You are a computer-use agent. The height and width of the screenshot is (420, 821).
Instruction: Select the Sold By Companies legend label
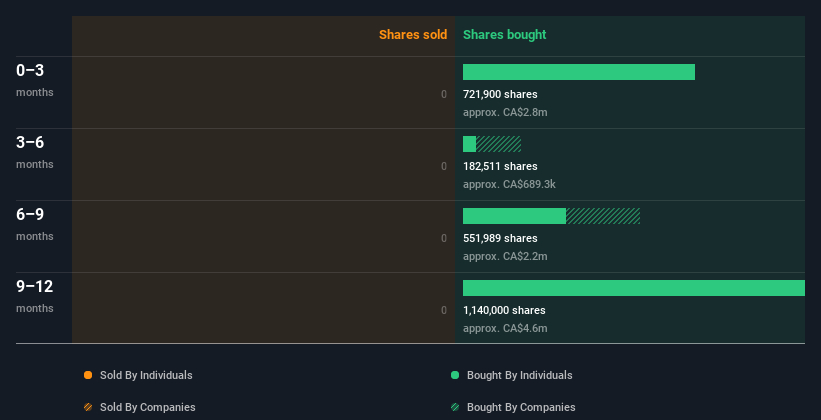coord(148,407)
